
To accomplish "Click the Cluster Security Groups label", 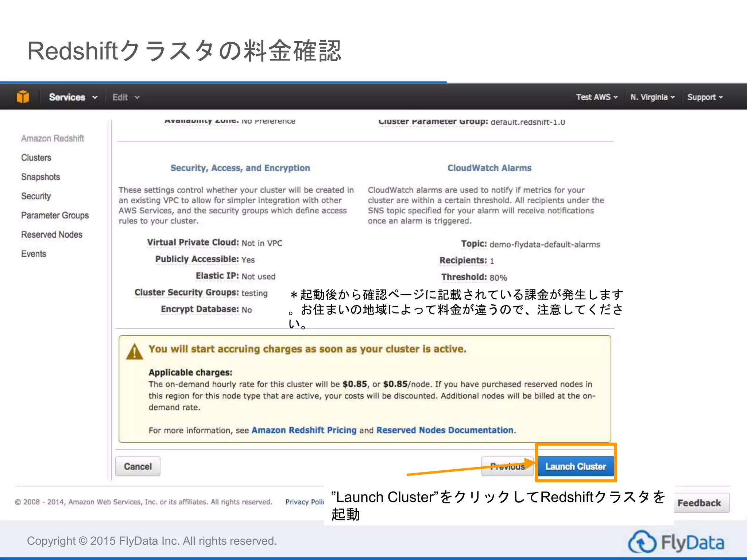I will (x=187, y=293).
